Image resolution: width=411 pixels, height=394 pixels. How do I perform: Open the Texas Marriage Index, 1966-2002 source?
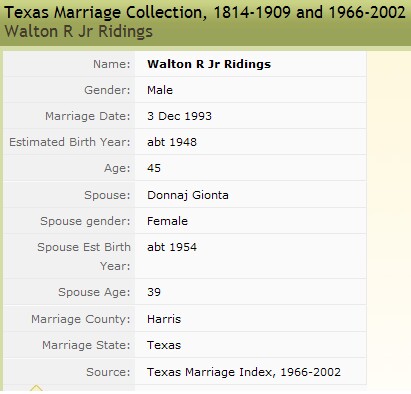coord(244,372)
